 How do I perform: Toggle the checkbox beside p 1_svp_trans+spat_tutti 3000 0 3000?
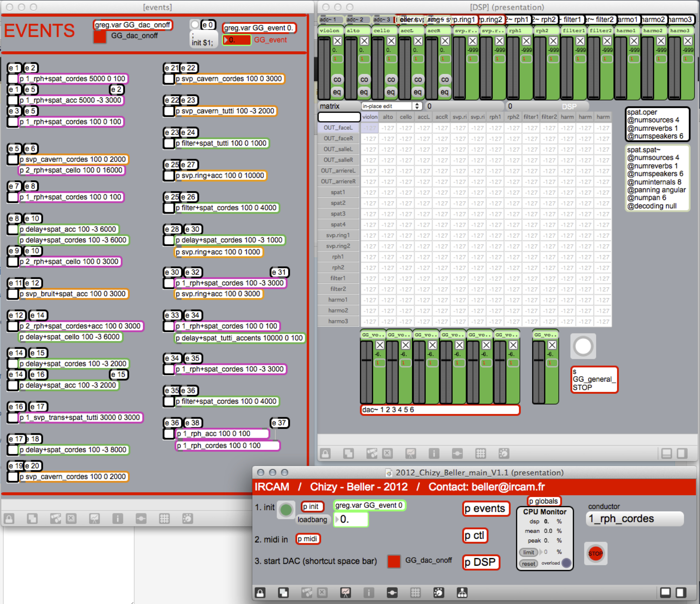point(13,418)
